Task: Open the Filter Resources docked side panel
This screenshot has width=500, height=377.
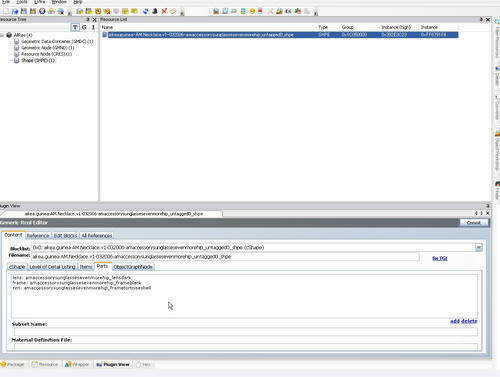Action: click(x=497, y=38)
